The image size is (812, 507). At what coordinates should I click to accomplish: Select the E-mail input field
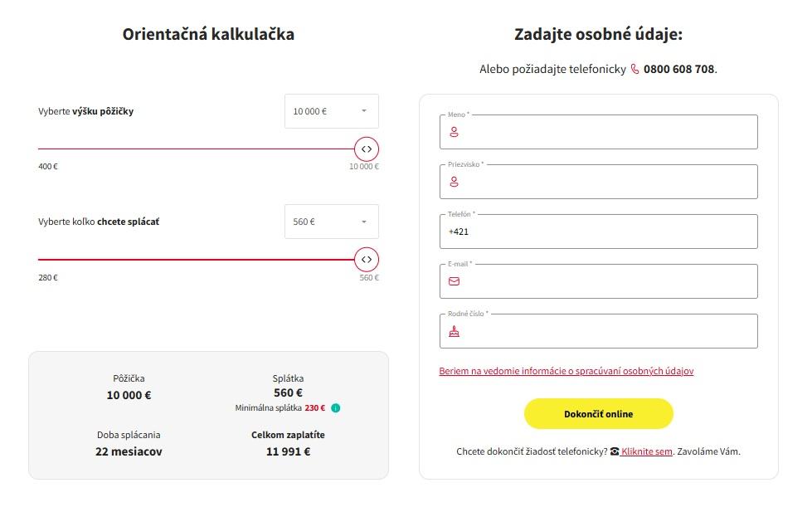pyautogui.click(x=605, y=282)
